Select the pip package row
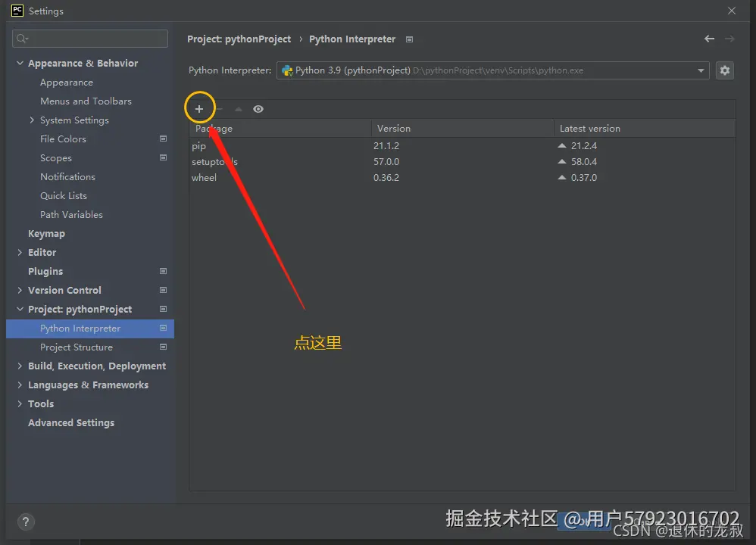The height and width of the screenshot is (545, 756). [x=462, y=145]
